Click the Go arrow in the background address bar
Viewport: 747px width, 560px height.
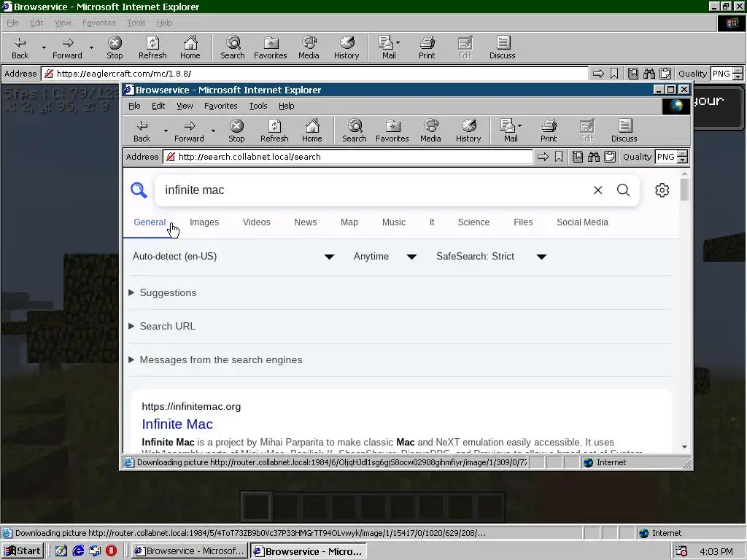point(598,74)
